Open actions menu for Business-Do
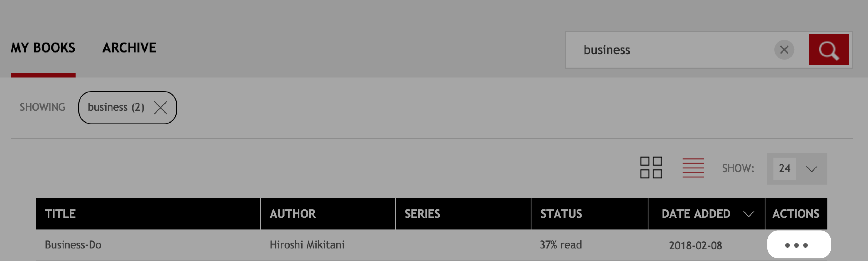This screenshot has width=868, height=261. (798, 245)
